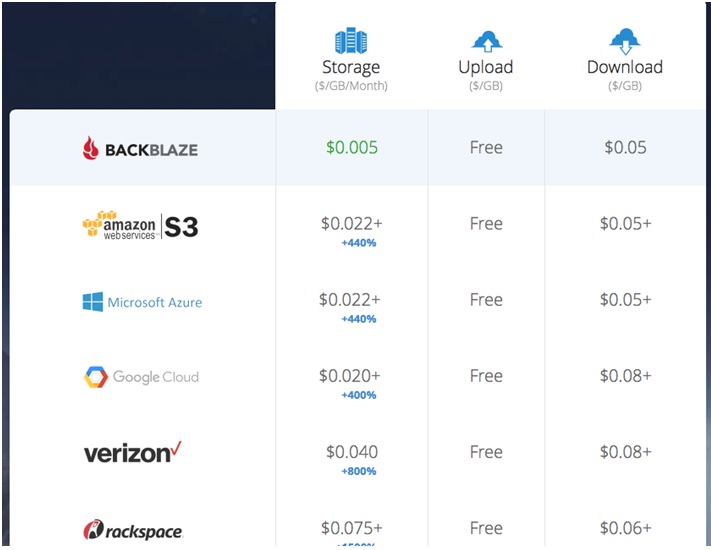The height and width of the screenshot is (550, 711).
Task: Click Google Cloud's $0.08+ download price
Action: 626,375
